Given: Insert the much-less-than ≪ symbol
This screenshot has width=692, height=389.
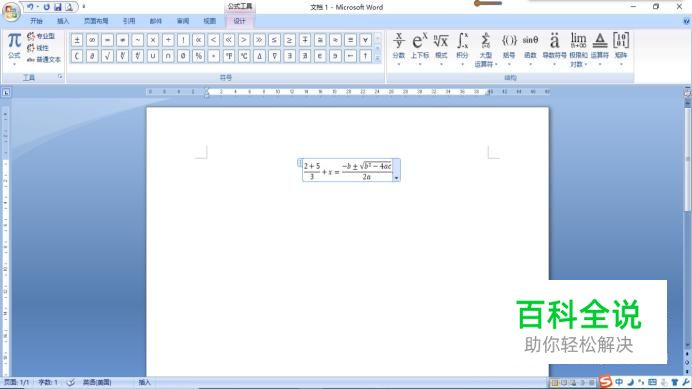Looking at the screenshot, I should [229, 40].
